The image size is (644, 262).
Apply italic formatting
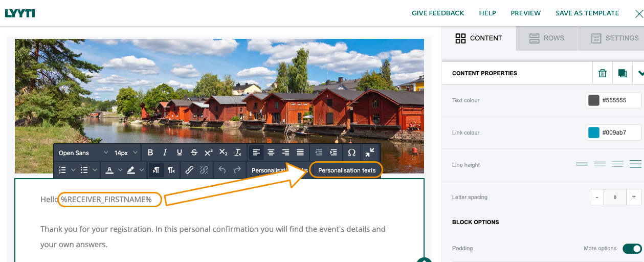coord(165,152)
